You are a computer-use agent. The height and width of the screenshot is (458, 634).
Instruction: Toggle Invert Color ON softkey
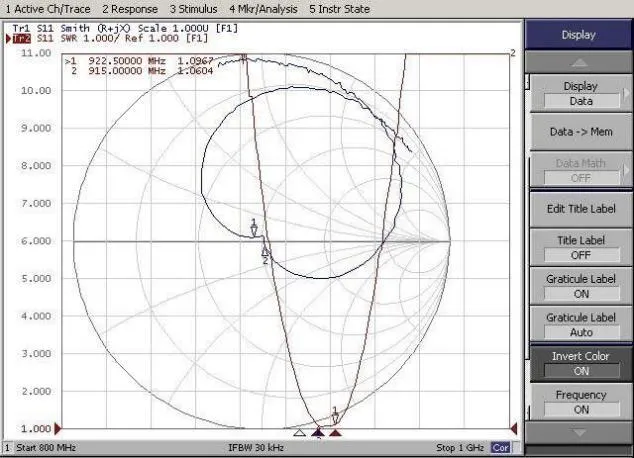[581, 363]
